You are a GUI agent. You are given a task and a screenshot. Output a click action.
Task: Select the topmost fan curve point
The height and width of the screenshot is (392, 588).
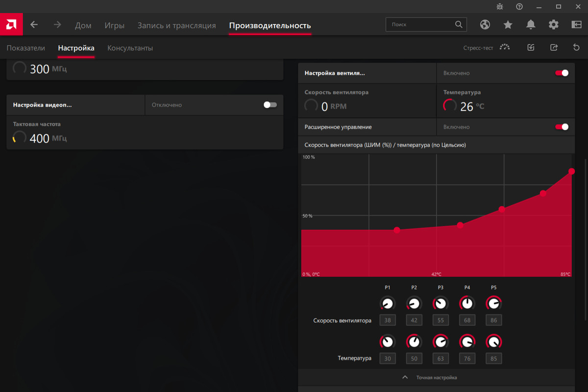pos(571,171)
